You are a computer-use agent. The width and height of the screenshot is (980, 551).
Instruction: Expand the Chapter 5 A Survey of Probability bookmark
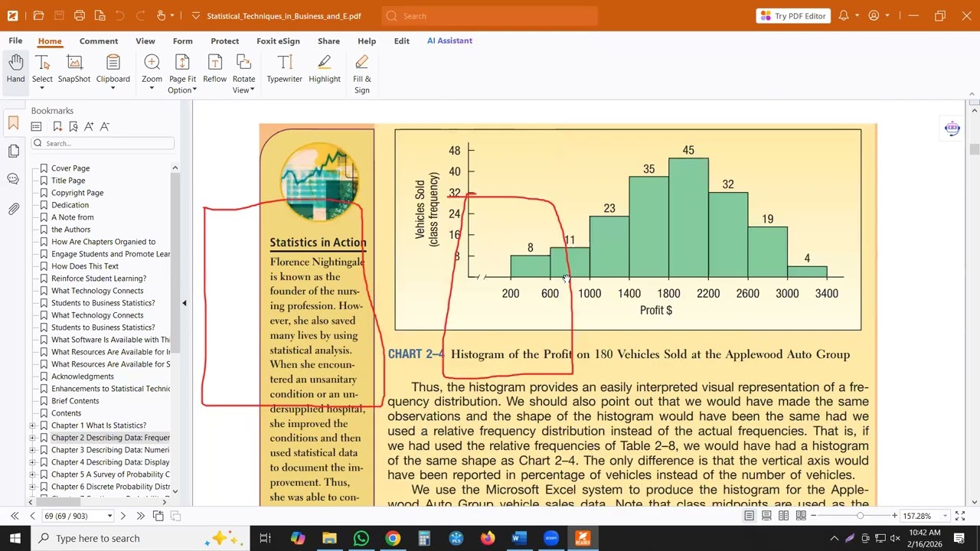(32, 474)
